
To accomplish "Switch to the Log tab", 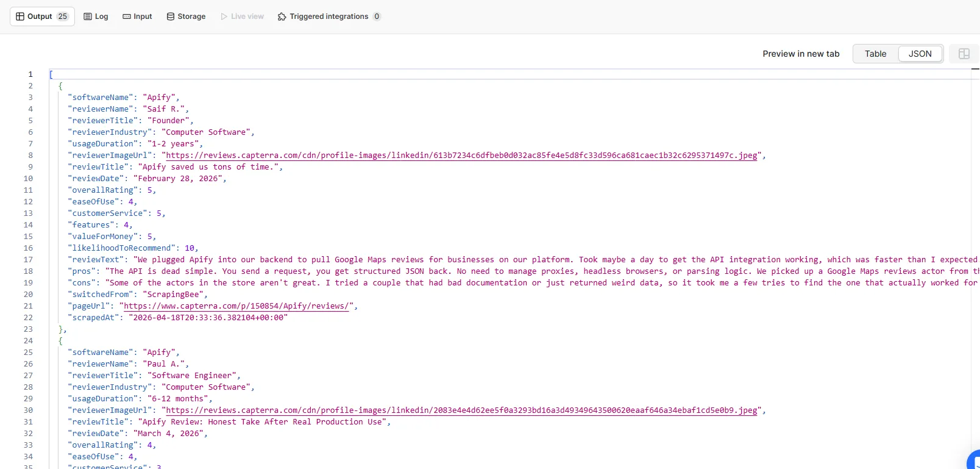I will [x=96, y=16].
